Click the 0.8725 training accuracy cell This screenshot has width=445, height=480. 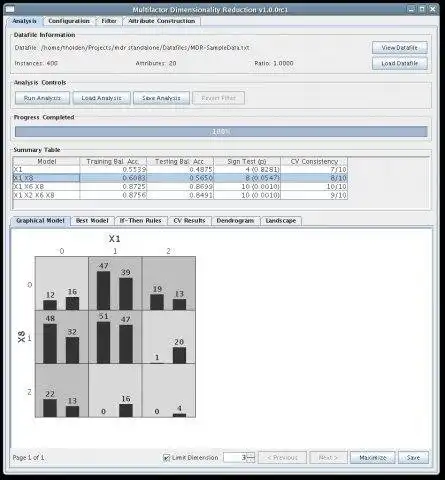[113, 187]
